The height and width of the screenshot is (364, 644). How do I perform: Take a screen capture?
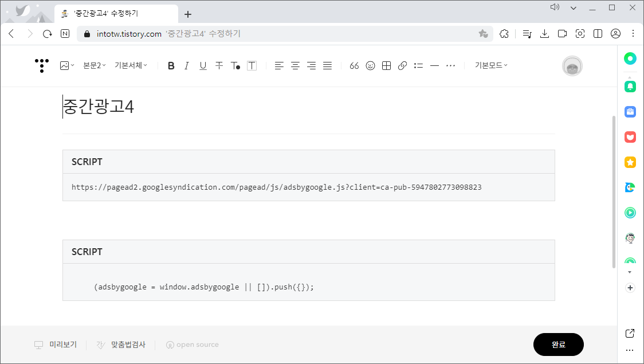[x=580, y=34]
